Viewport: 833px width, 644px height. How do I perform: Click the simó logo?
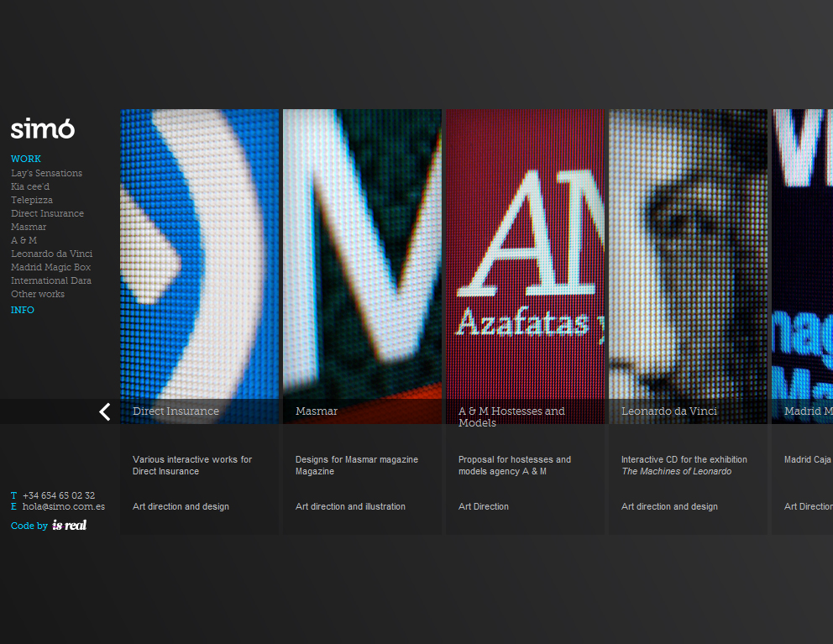43,128
